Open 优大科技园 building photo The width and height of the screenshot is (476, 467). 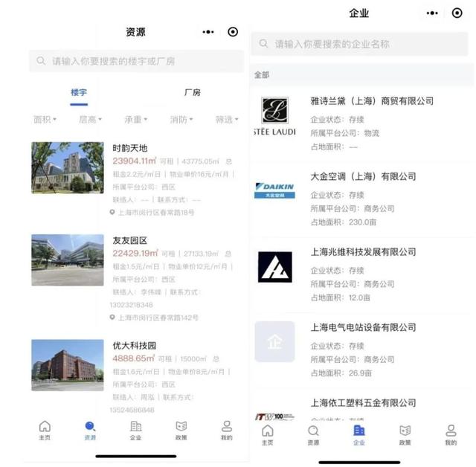click(68, 365)
